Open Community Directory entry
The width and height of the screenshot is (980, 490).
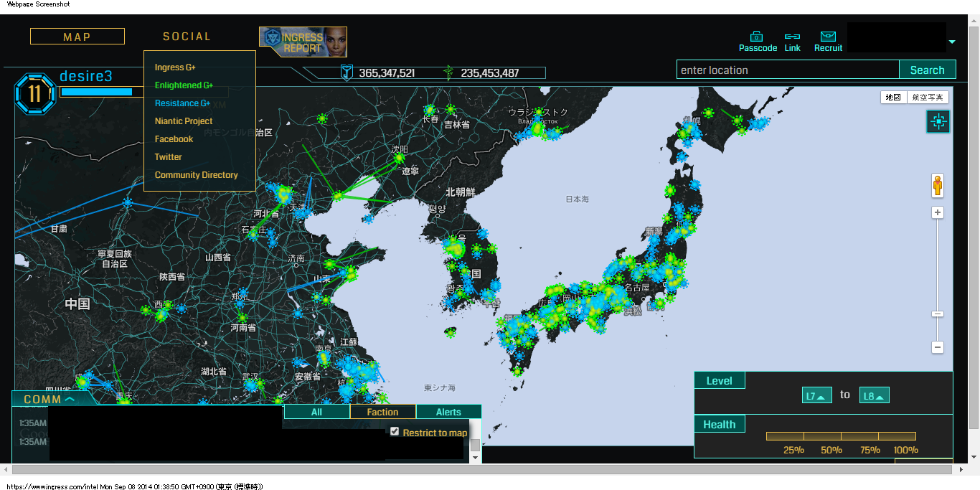pyautogui.click(x=196, y=175)
